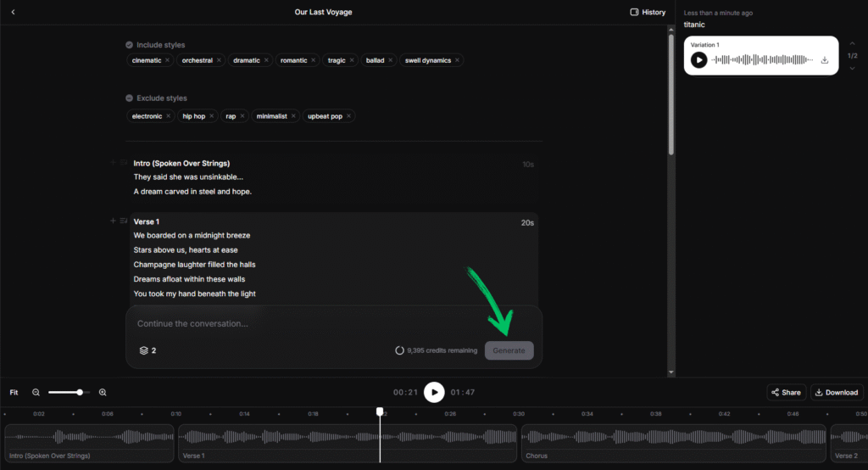This screenshot has width=868, height=470.
Task: Open the History panel
Action: pos(648,12)
